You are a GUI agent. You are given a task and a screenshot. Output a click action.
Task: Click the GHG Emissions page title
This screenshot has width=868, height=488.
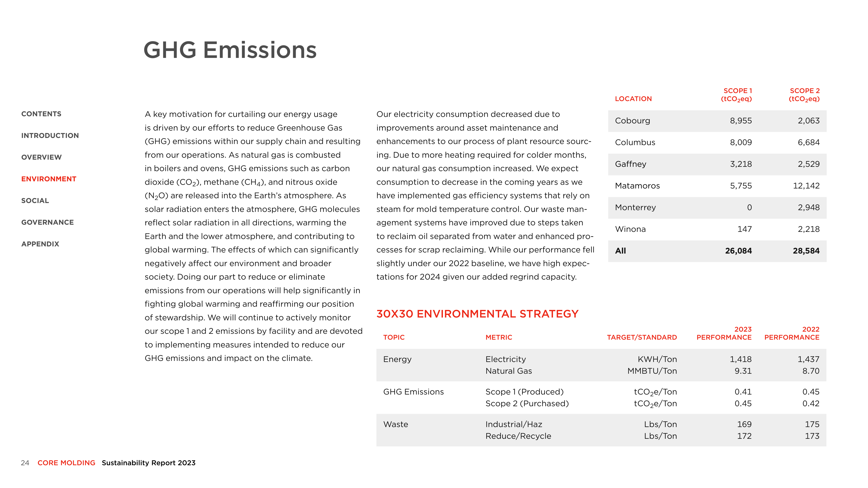(230, 50)
